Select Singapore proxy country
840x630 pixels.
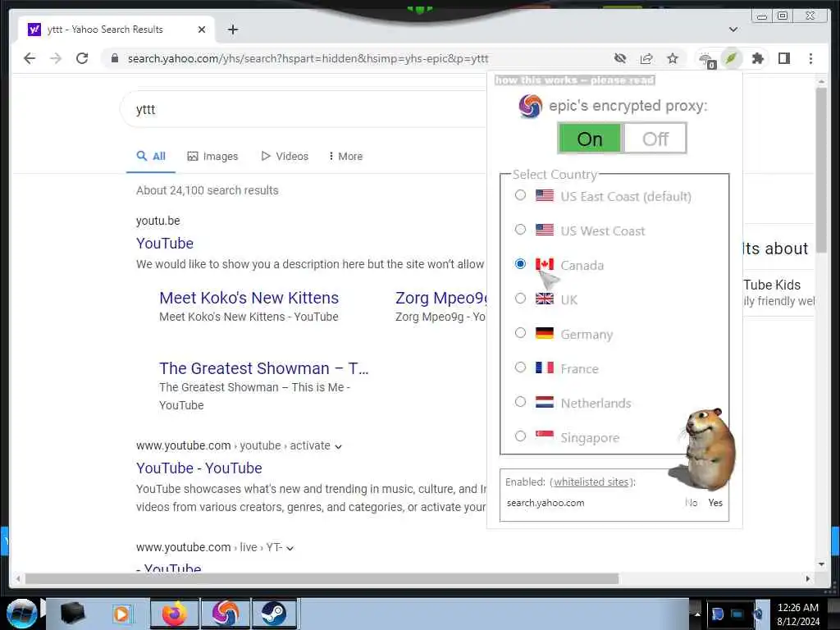[x=520, y=436]
